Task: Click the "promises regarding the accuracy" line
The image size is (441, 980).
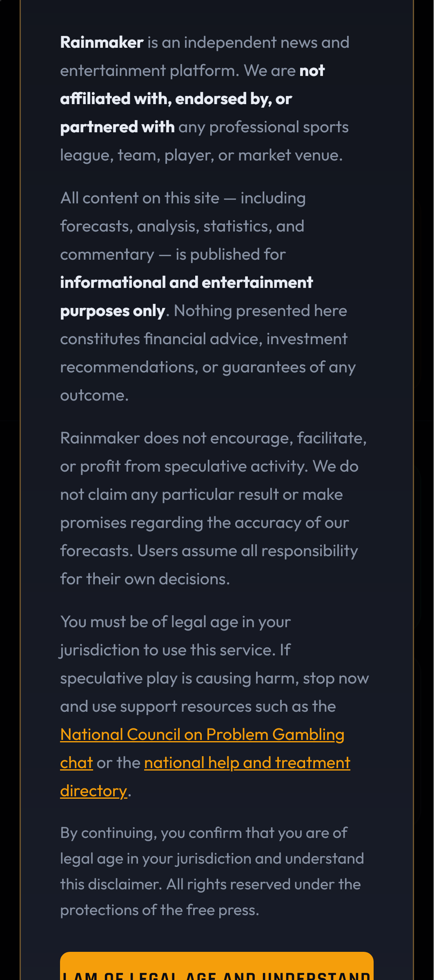Action: pyautogui.click(x=204, y=523)
